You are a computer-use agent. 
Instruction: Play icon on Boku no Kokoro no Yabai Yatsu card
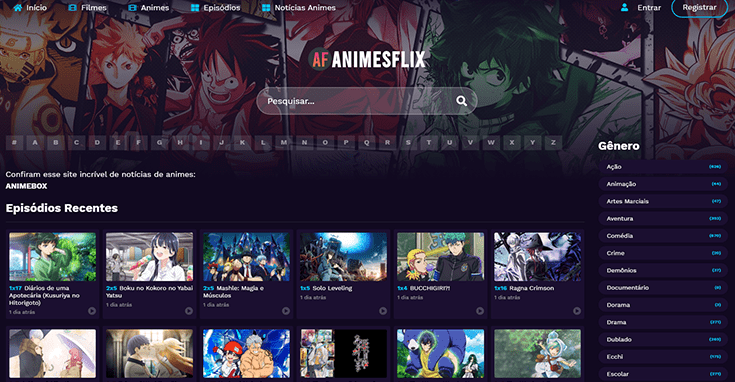point(189,311)
